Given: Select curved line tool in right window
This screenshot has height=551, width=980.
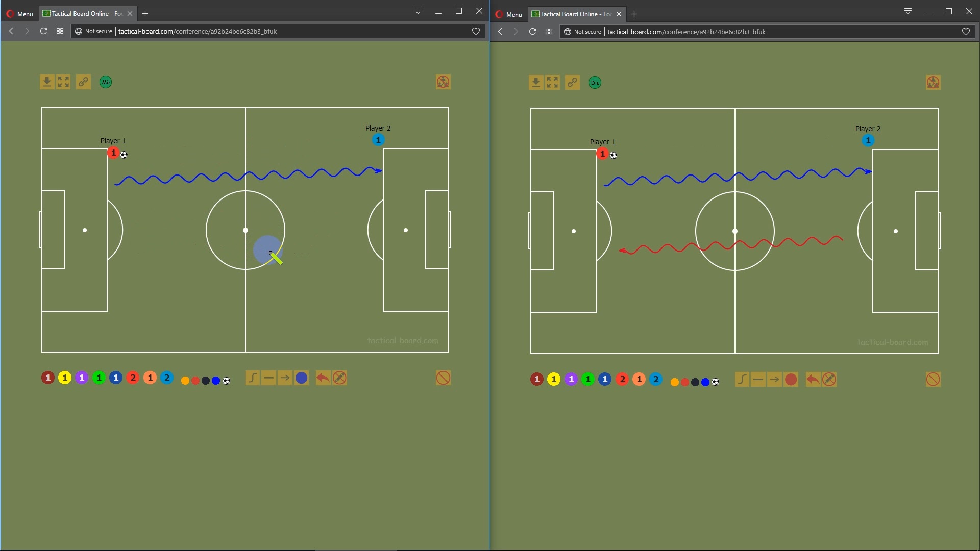Looking at the screenshot, I should (x=742, y=380).
